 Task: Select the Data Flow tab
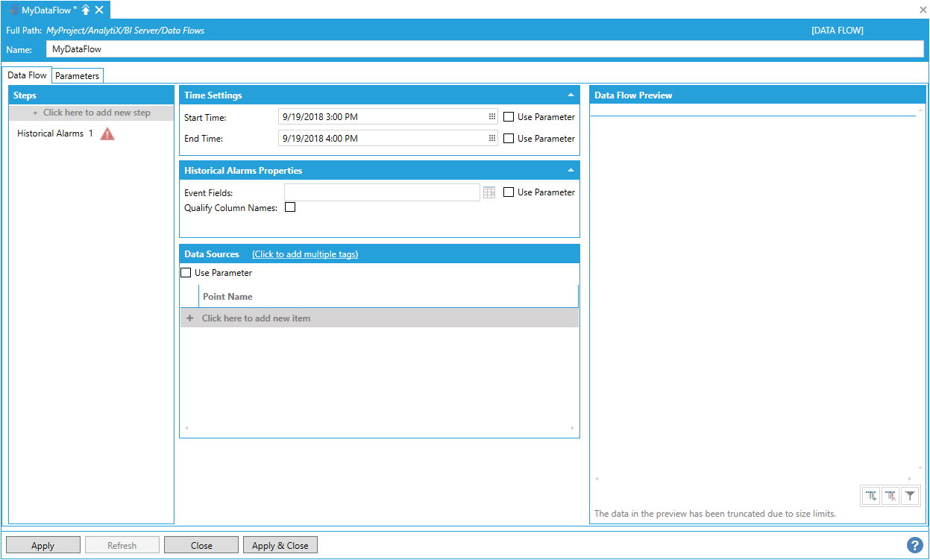[28, 75]
